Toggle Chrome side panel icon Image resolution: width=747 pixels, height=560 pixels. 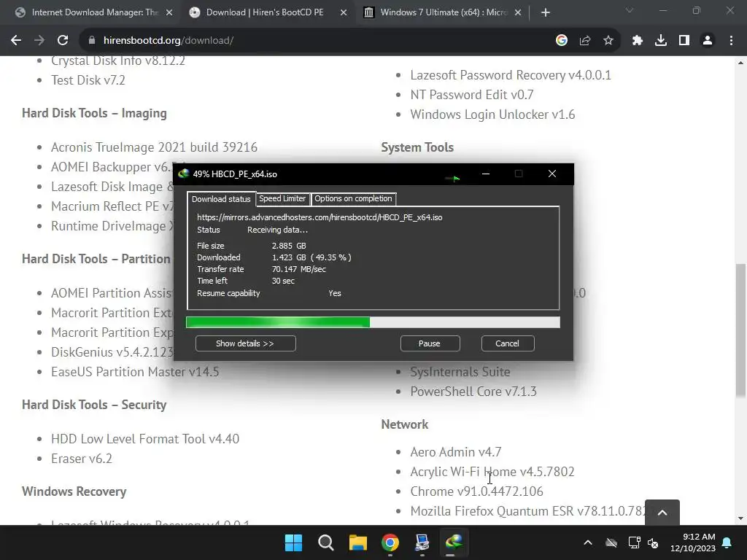click(684, 41)
